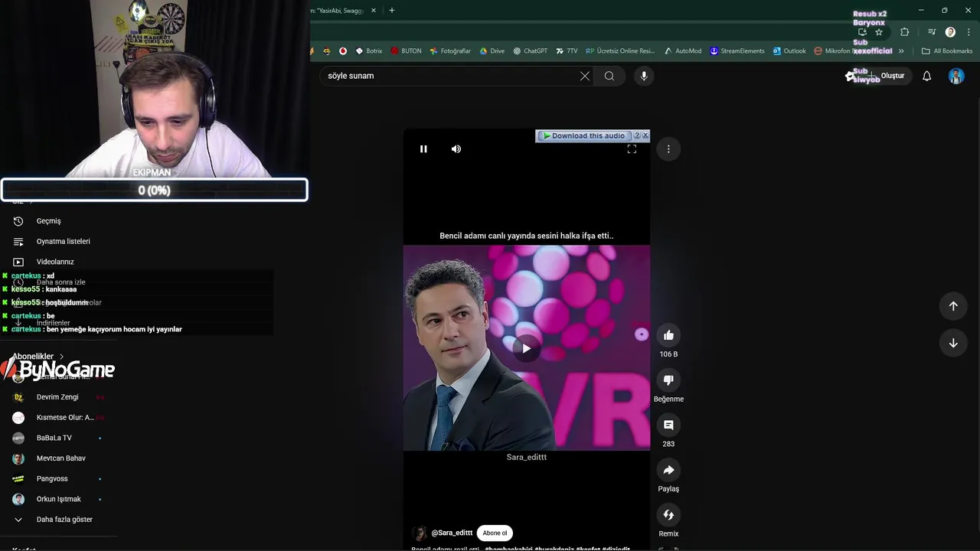
Task: Click Download this audio button
Action: [584, 135]
